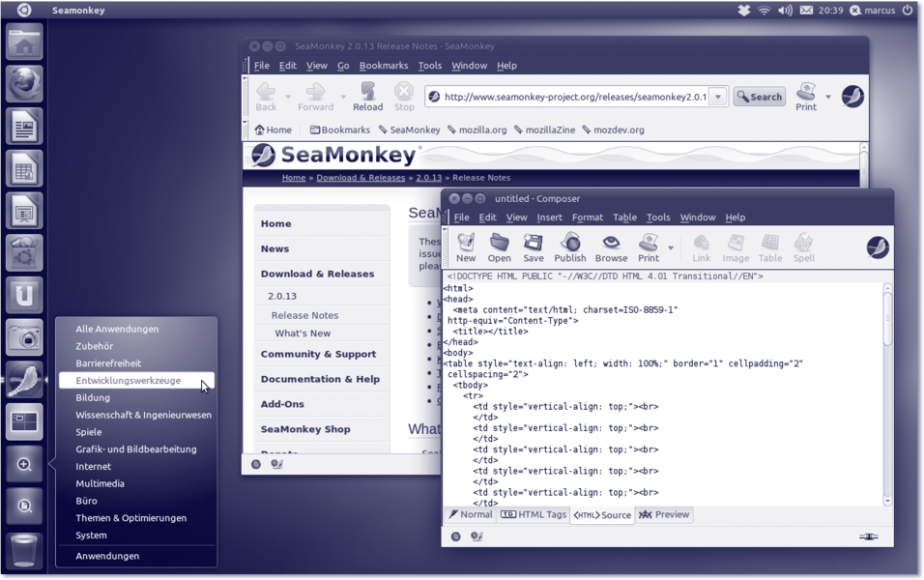The width and height of the screenshot is (924, 580).
Task: Open a file with Composer's Open icon
Action: (x=499, y=246)
